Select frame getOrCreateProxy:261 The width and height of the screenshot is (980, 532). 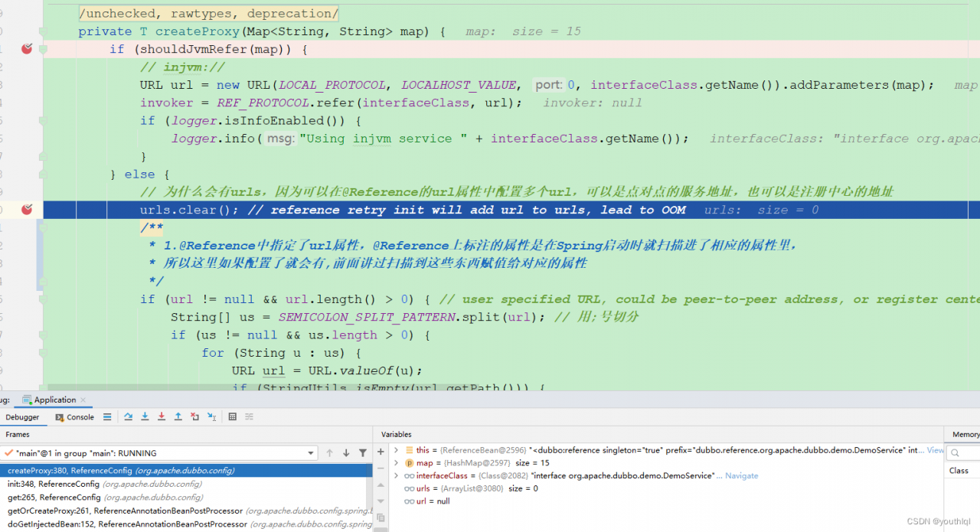coord(187,511)
